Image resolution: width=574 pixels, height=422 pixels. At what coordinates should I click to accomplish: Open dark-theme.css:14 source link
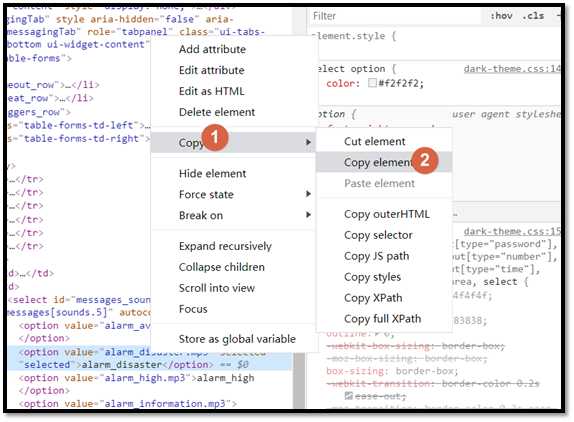pos(512,69)
